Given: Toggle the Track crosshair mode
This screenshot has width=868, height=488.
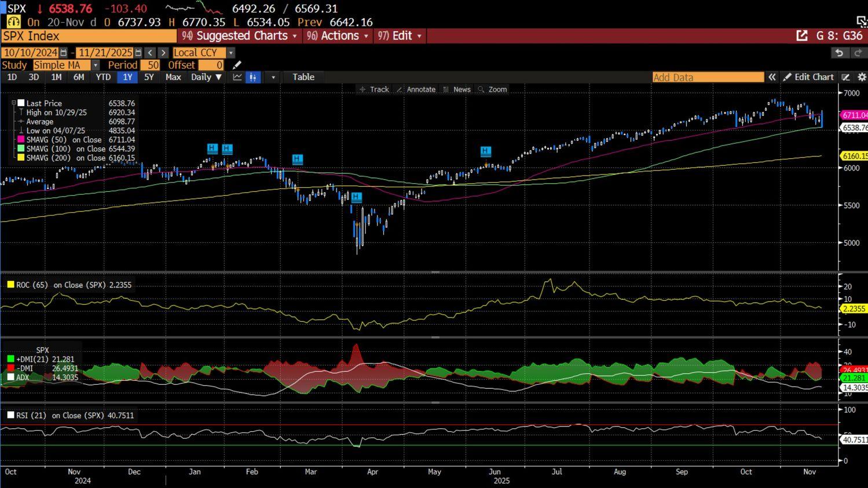Looking at the screenshot, I should (374, 89).
